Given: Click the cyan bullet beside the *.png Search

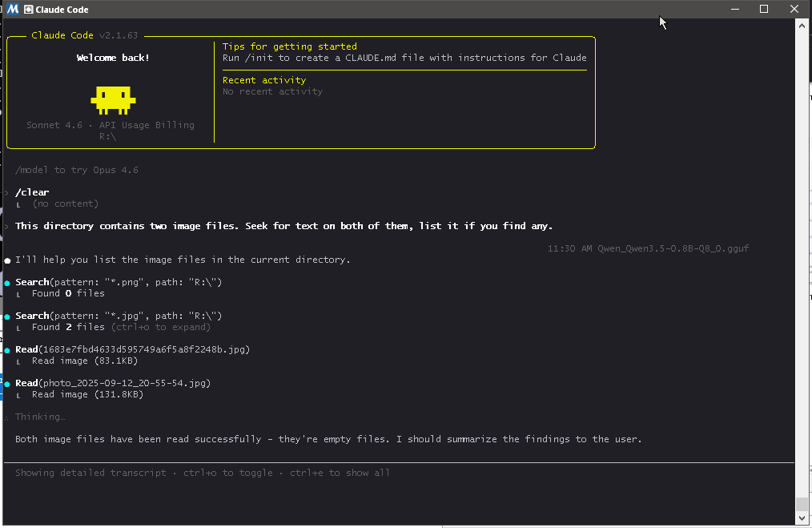Looking at the screenshot, I should (x=7, y=283).
